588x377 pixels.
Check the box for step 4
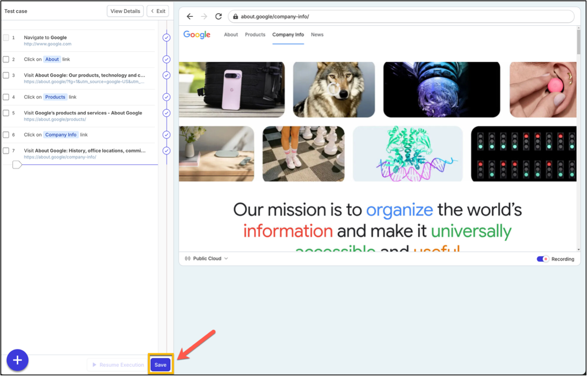pos(6,97)
